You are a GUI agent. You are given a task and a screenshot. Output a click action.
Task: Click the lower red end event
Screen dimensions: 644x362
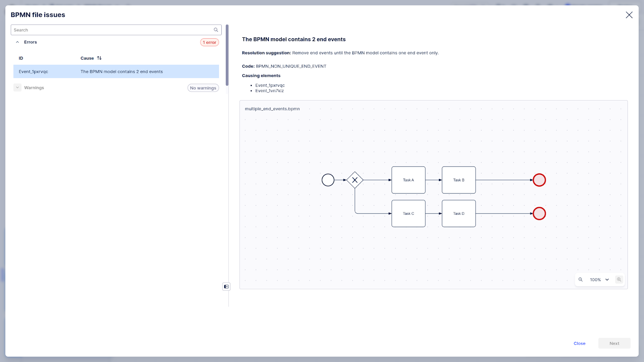coord(539,214)
